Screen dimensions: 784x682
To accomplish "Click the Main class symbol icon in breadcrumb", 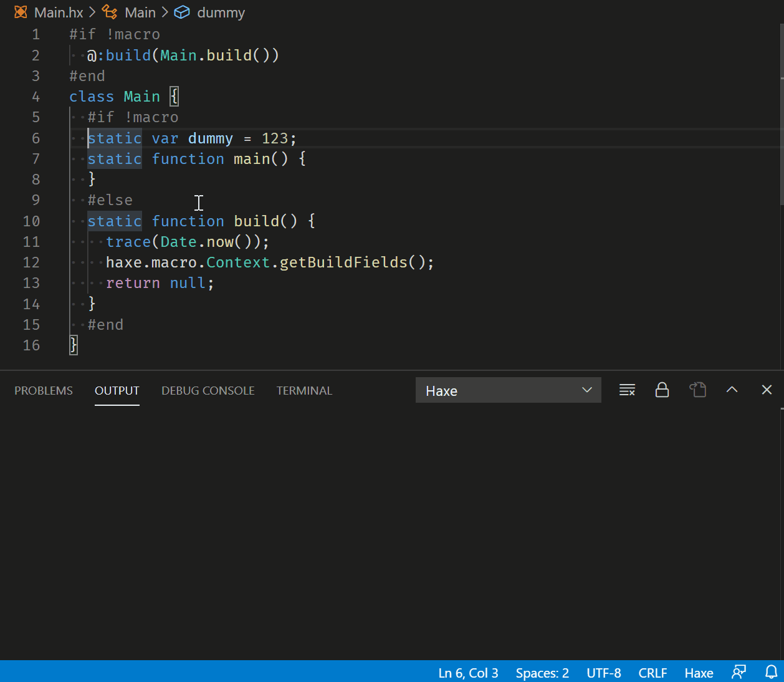I will 108,12.
